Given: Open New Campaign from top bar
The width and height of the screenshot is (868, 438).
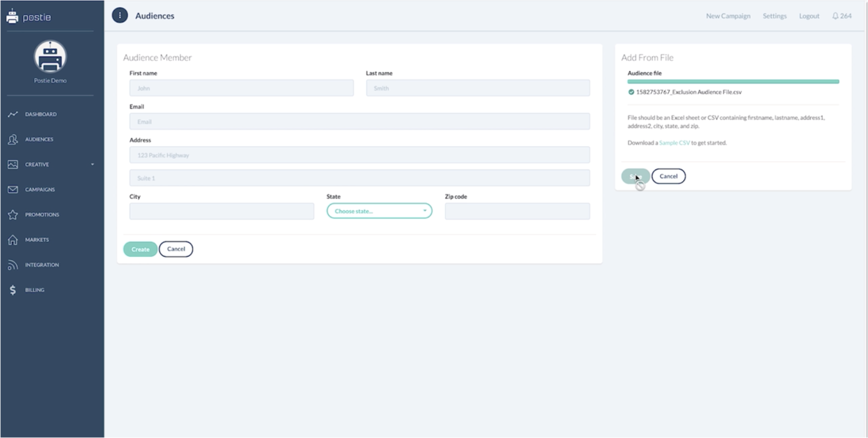Looking at the screenshot, I should coord(728,16).
